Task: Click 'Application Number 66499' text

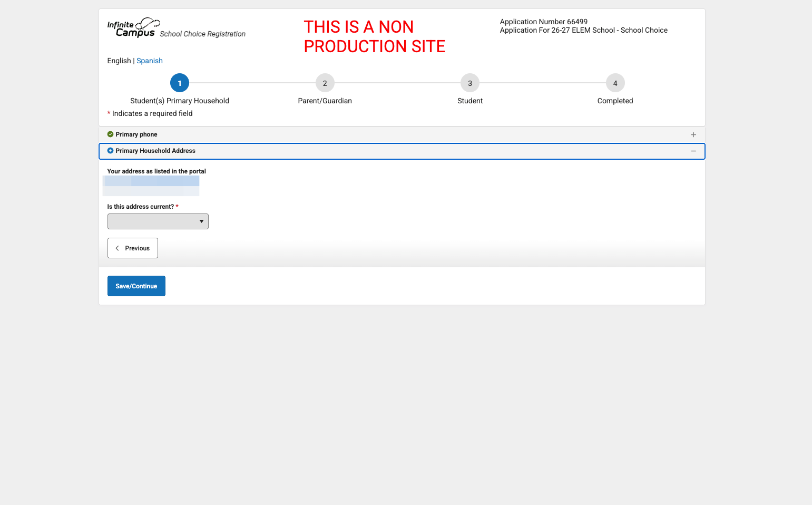Action: tap(544, 22)
